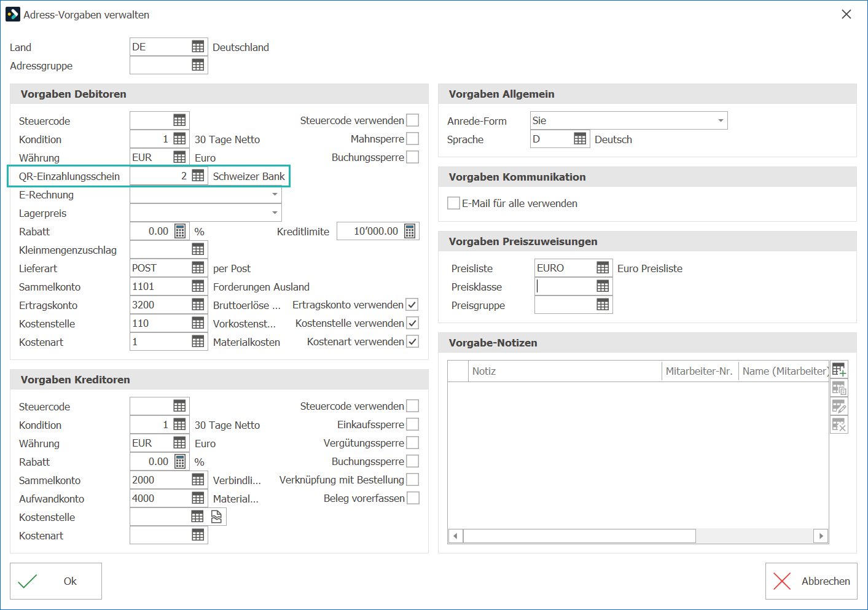Edit the selected Notiz entry icon
Screen dimensions: 868x610
(839, 406)
